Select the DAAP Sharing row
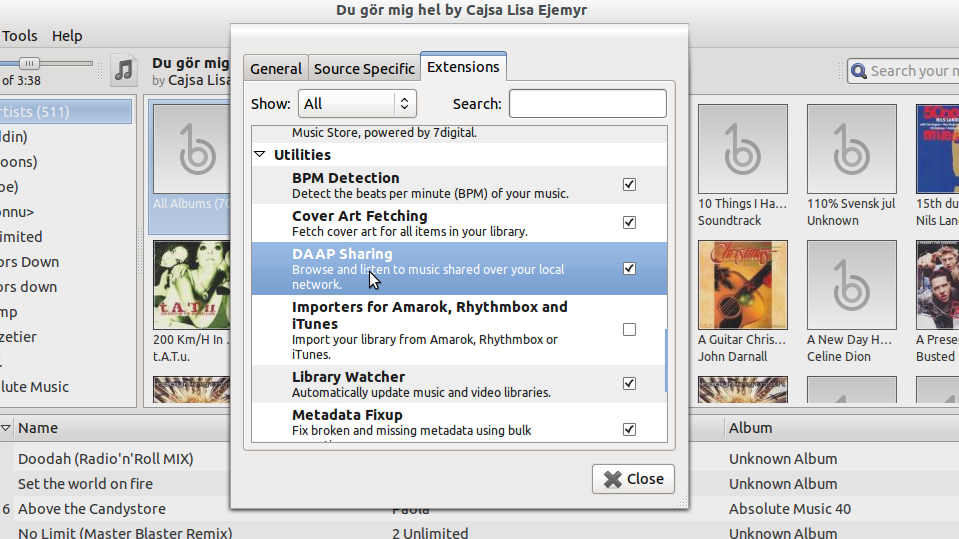 (x=459, y=269)
